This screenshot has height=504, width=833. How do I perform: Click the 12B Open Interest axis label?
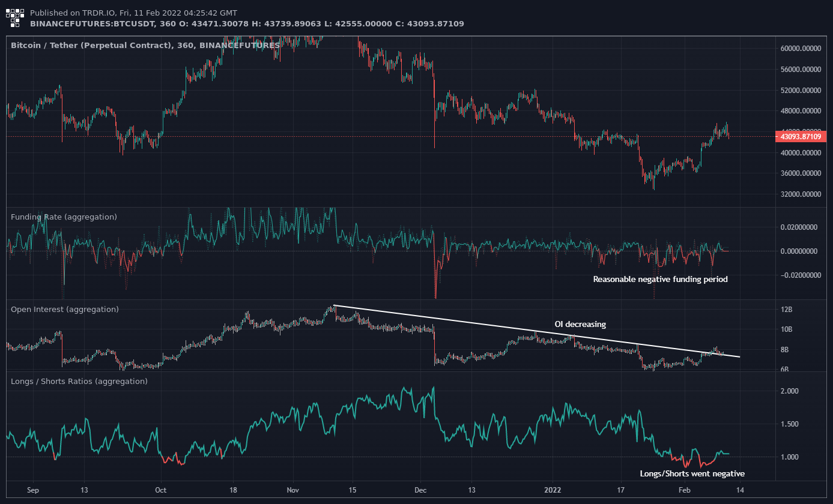(x=787, y=310)
